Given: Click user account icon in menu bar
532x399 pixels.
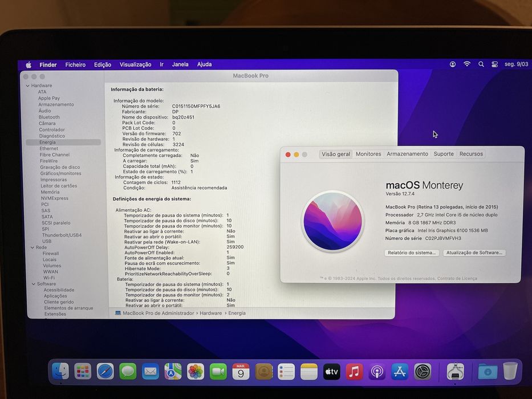Looking at the screenshot, I should point(453,64).
